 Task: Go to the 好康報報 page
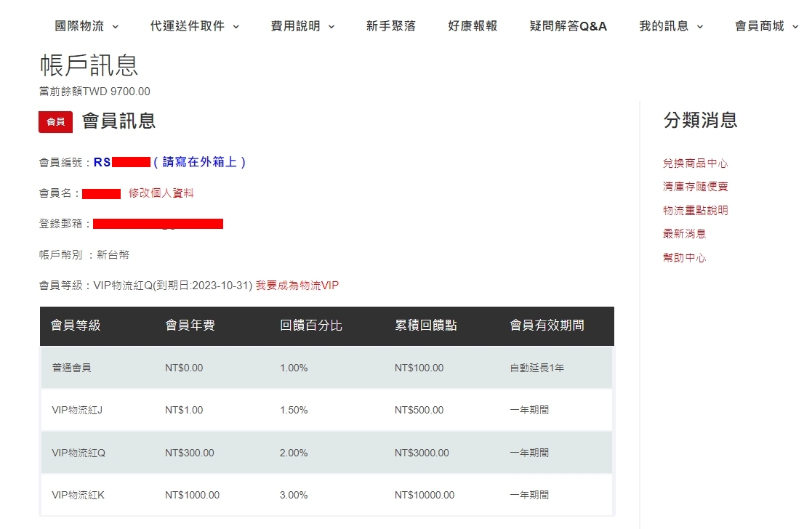tap(473, 26)
